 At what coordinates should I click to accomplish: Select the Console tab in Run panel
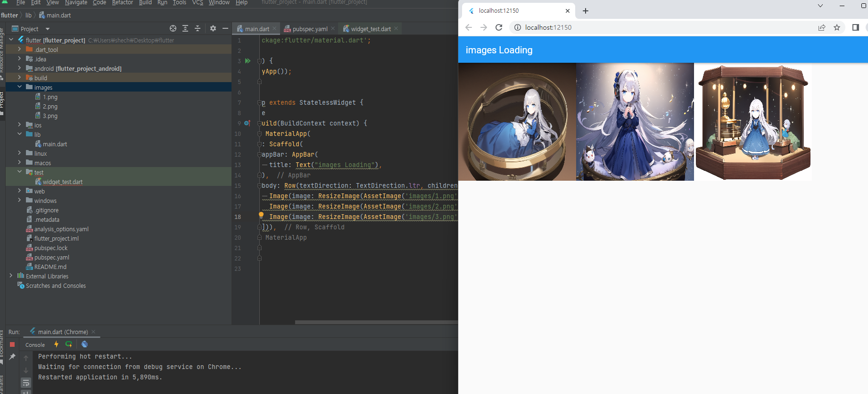tap(35, 345)
